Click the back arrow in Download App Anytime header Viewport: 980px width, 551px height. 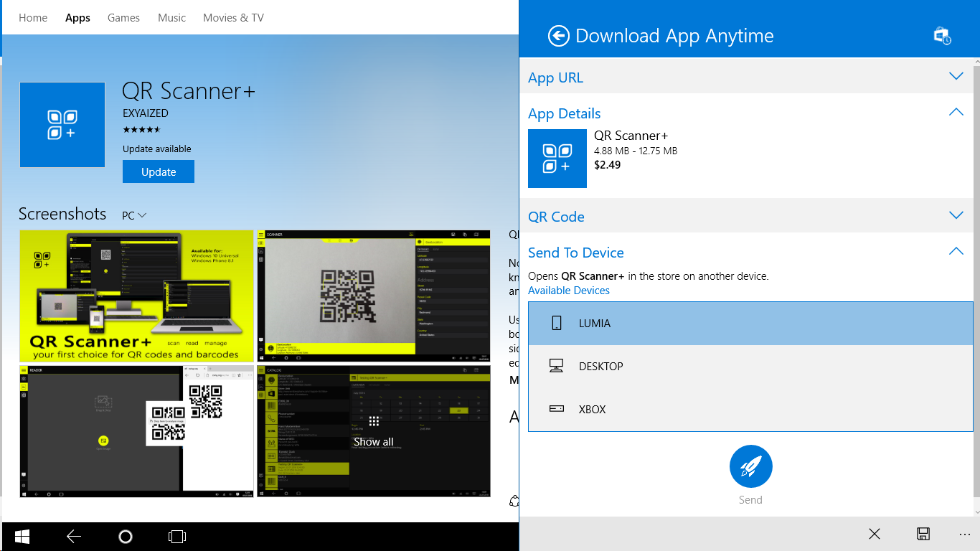click(558, 36)
